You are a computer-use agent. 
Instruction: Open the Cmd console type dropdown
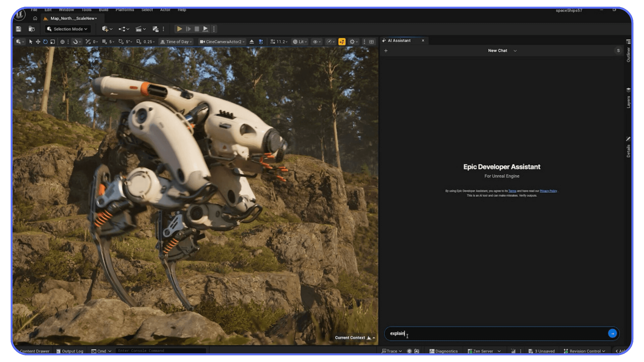(x=101, y=351)
